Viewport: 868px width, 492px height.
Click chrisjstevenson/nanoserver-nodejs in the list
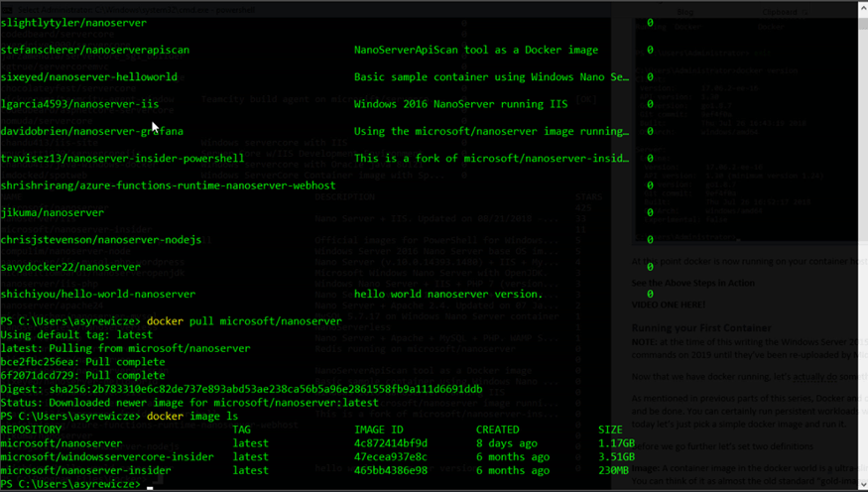101,240
